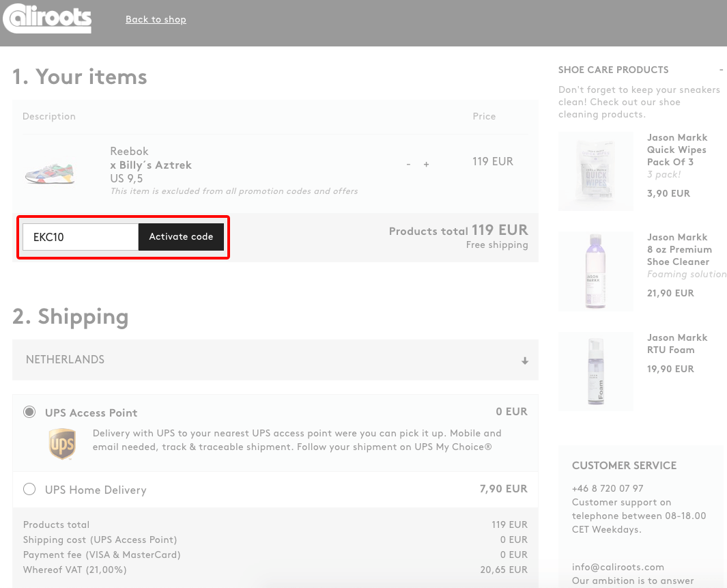Open the Netherlands country dropdown

(x=275, y=360)
